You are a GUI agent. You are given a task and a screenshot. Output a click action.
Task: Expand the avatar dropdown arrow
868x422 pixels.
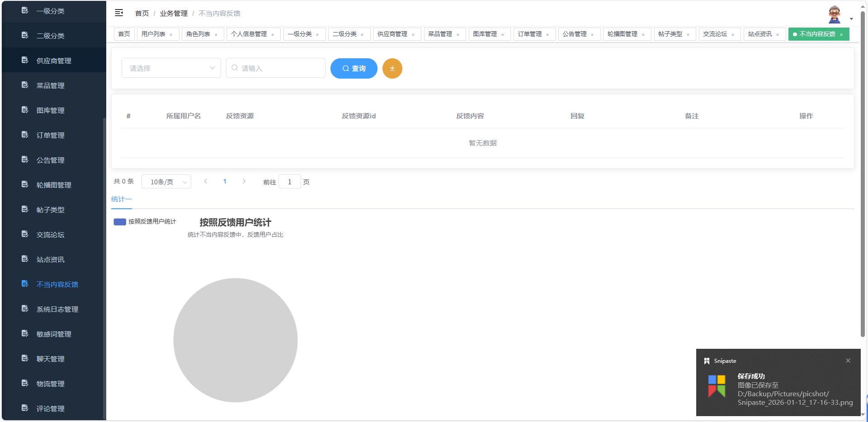pos(852,19)
